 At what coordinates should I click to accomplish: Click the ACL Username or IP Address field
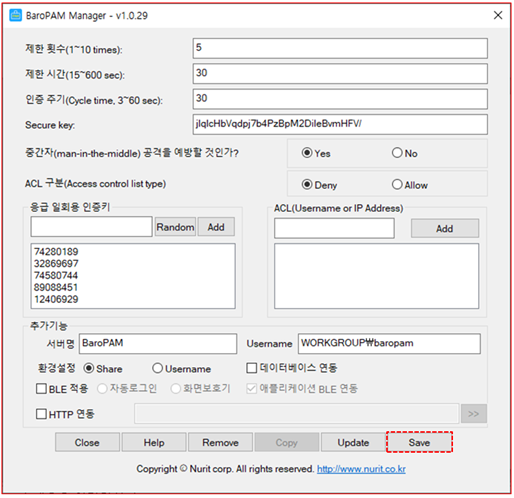pos(334,228)
